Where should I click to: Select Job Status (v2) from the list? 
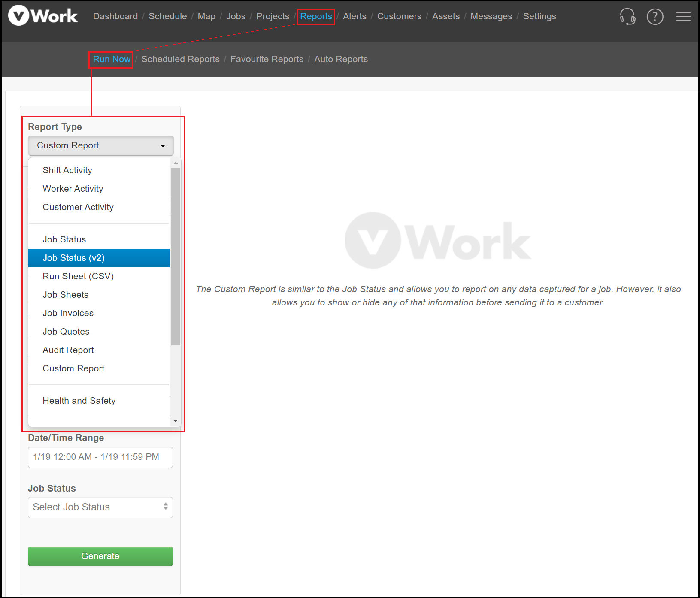pos(73,257)
